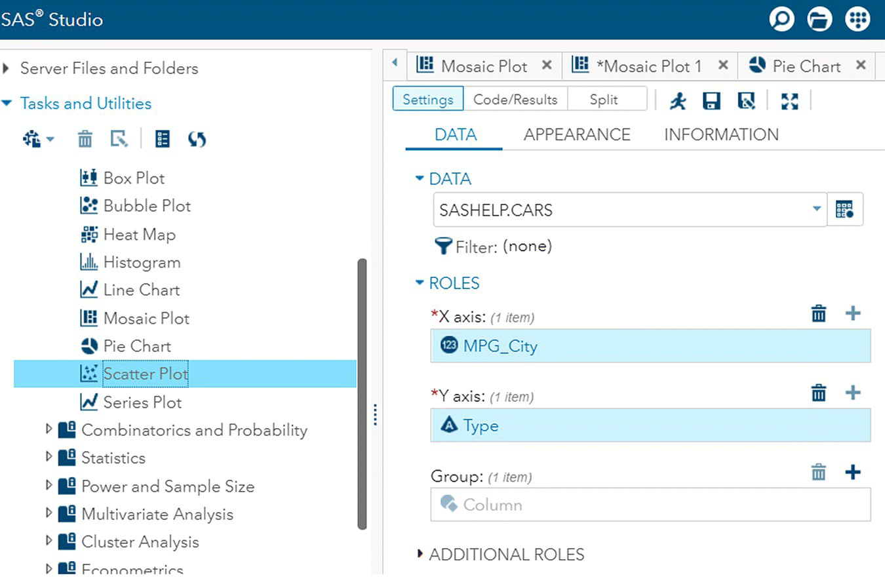Image resolution: width=885 pixels, height=588 pixels.
Task: Add a column to X axis
Action: tap(853, 313)
